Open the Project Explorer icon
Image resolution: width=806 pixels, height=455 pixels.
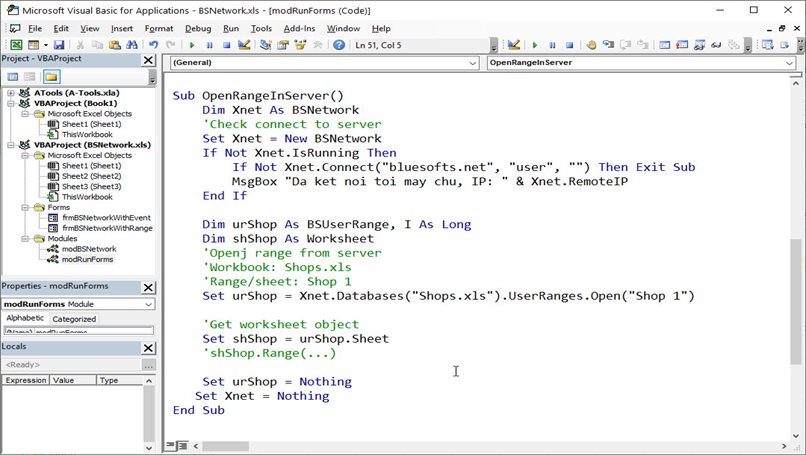265,45
